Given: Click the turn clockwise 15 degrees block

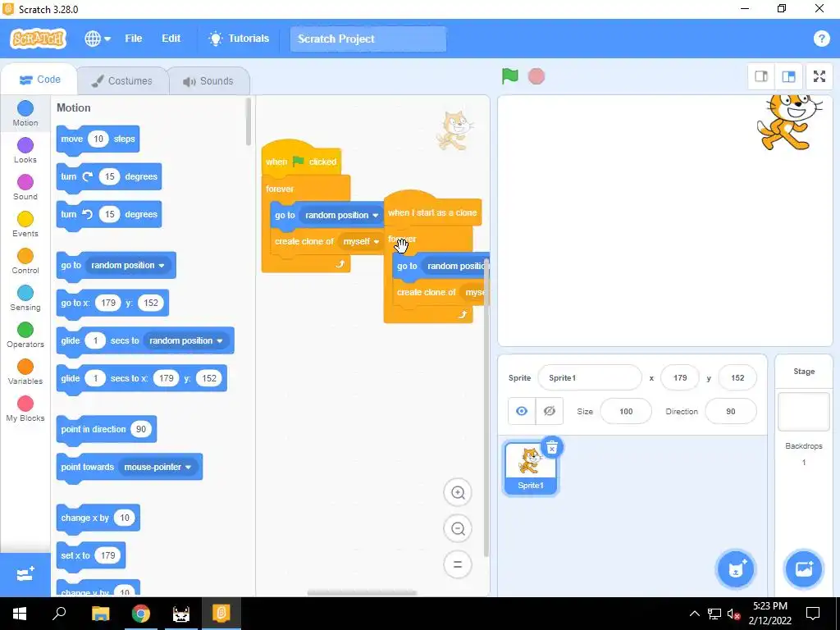Looking at the screenshot, I should pos(109,177).
